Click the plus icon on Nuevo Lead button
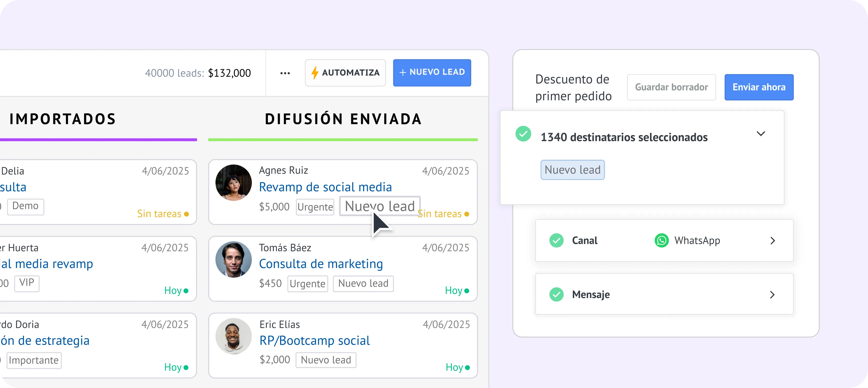The height and width of the screenshot is (388, 868). click(x=402, y=72)
